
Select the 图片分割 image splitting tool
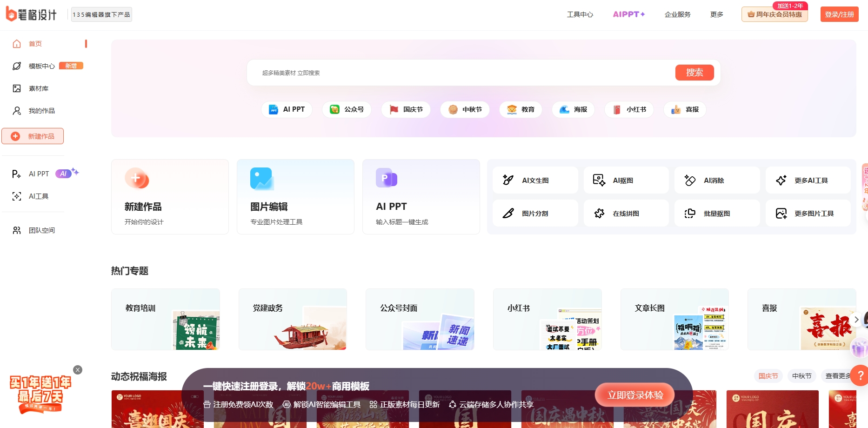[x=535, y=213]
